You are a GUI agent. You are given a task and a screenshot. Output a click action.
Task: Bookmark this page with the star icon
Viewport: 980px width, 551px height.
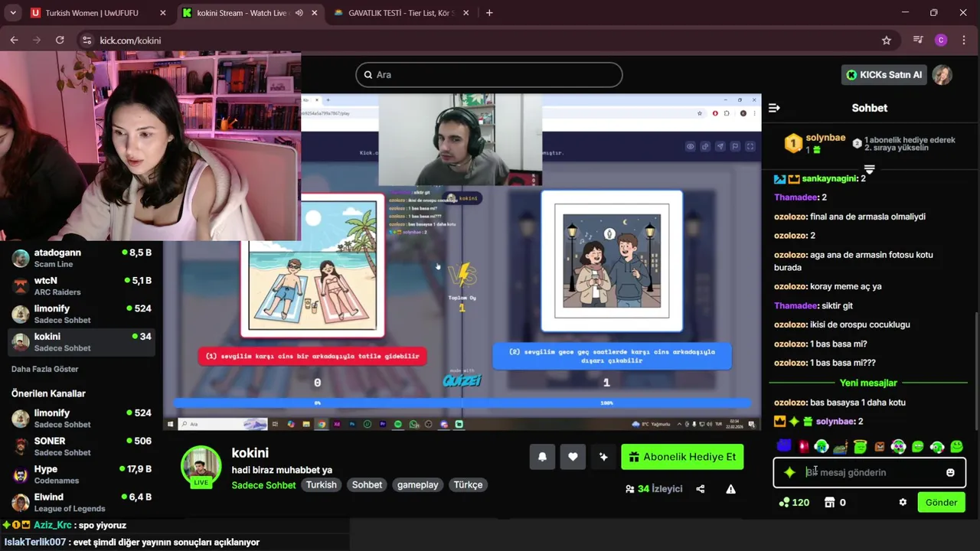(x=887, y=40)
